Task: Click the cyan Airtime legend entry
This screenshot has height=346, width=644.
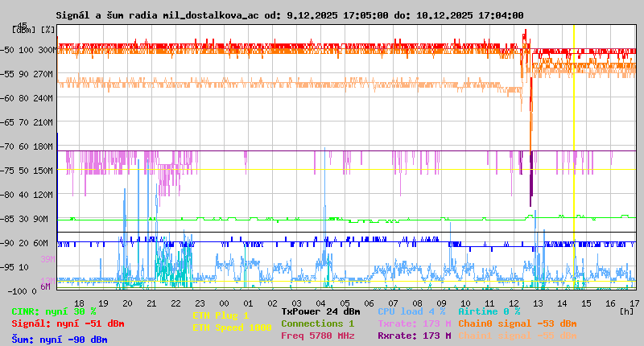Action: (x=489, y=311)
